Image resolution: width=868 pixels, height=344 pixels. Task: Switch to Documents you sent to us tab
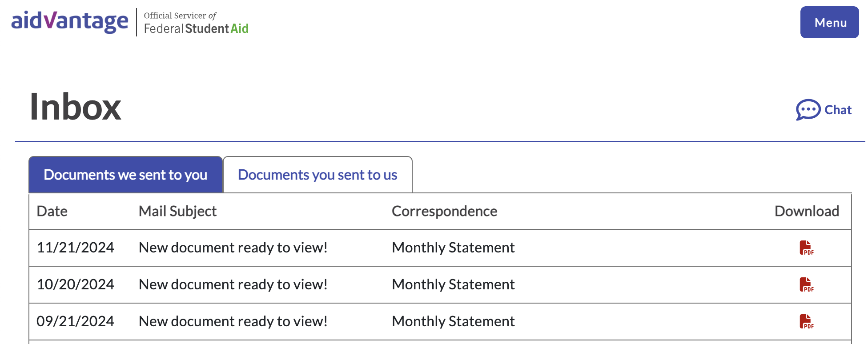click(317, 175)
